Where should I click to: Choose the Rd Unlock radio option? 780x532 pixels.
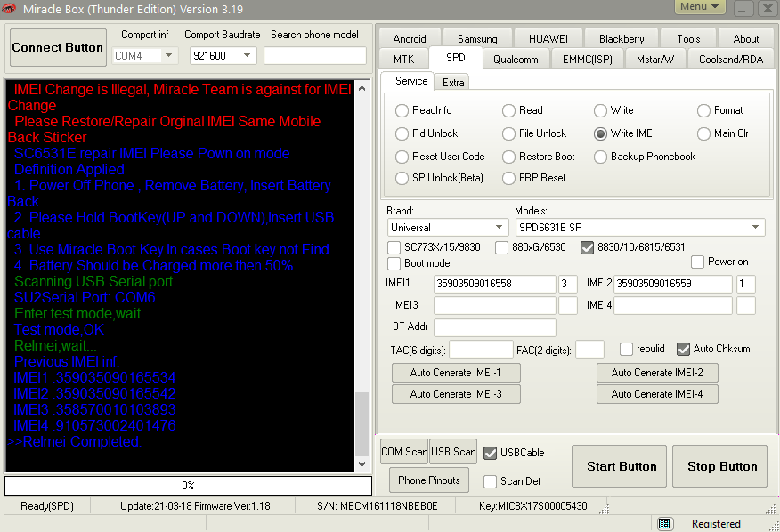click(x=402, y=133)
